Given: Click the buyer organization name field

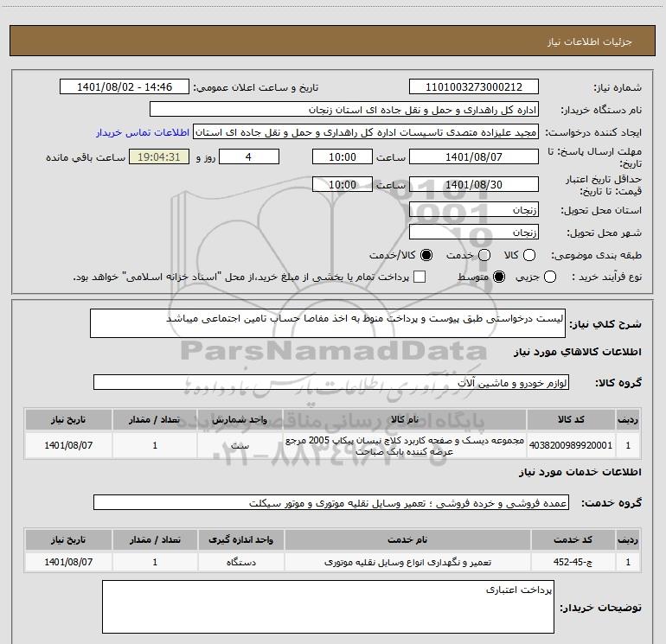Looking at the screenshot, I should 344,110.
